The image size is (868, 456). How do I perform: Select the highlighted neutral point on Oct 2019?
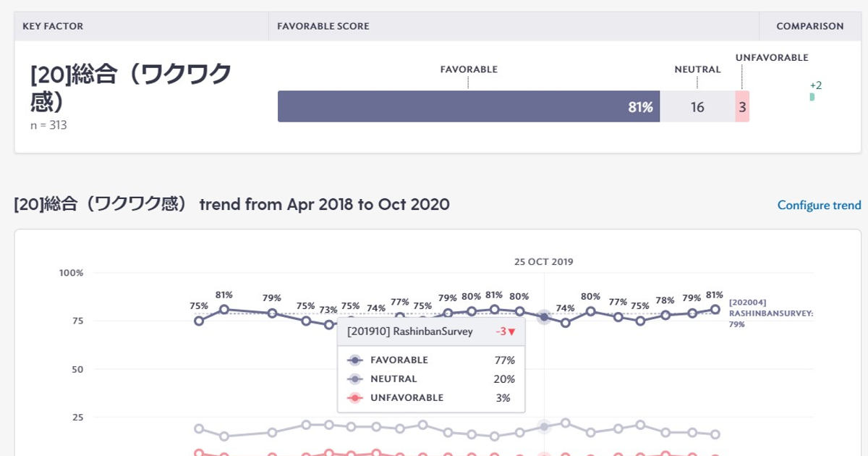coord(544,427)
